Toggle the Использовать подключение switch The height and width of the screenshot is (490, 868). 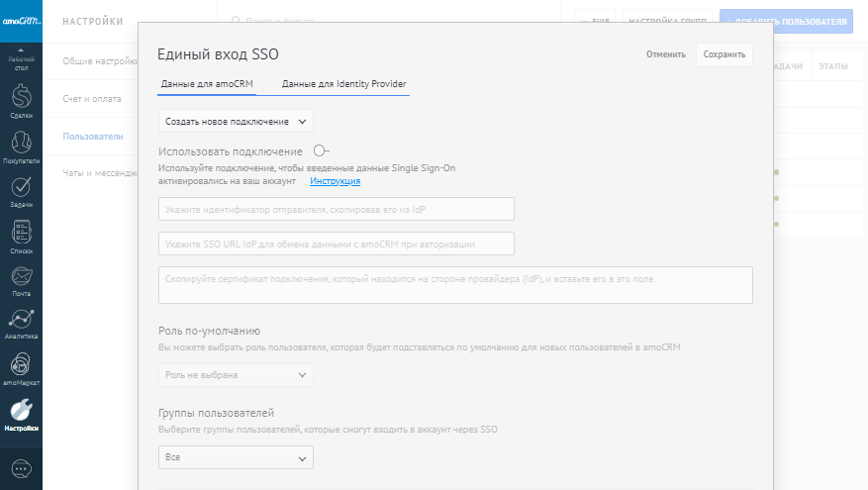[320, 150]
